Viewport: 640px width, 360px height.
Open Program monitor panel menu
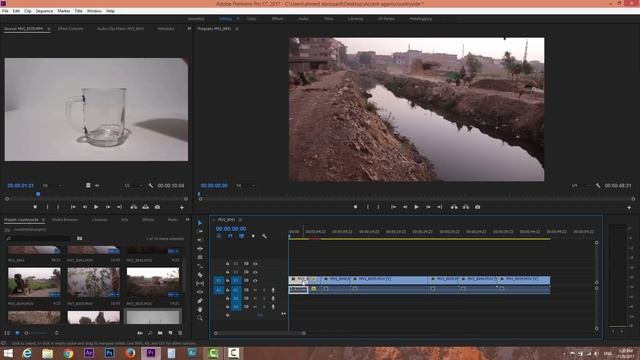pyautogui.click(x=237, y=29)
